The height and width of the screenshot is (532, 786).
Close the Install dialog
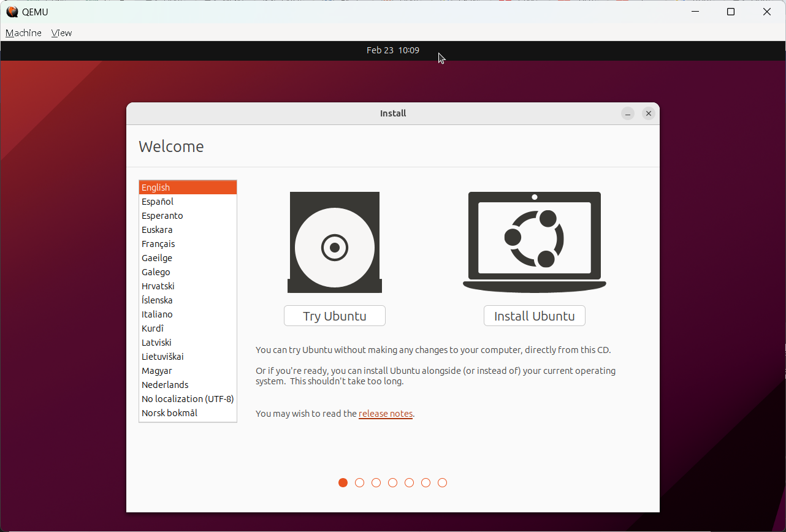click(649, 113)
